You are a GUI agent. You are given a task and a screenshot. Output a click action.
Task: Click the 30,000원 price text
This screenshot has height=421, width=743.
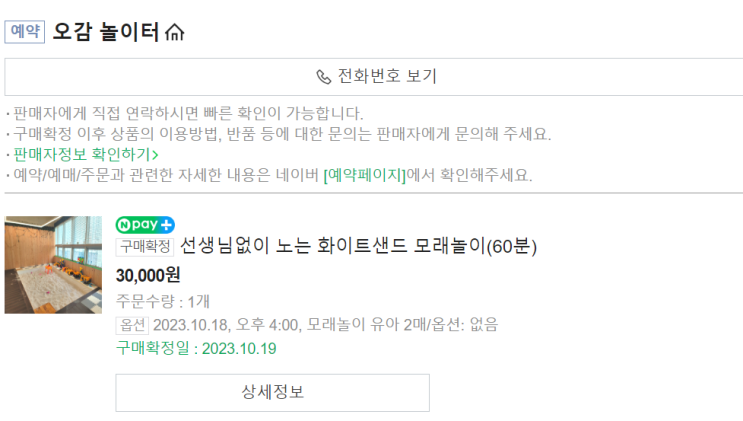click(x=148, y=275)
